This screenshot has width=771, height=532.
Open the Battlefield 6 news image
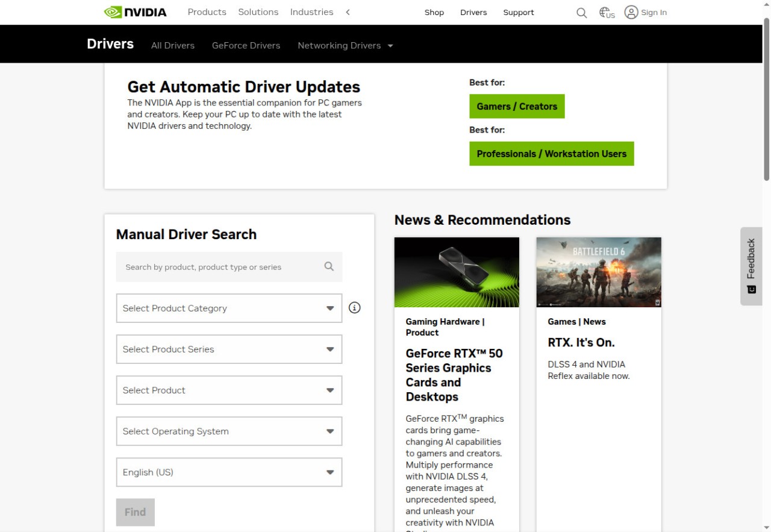click(599, 272)
